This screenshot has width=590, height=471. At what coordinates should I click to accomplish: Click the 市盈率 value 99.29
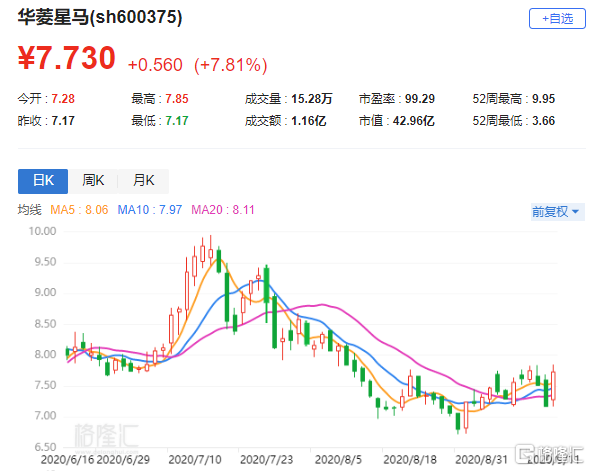(x=420, y=99)
